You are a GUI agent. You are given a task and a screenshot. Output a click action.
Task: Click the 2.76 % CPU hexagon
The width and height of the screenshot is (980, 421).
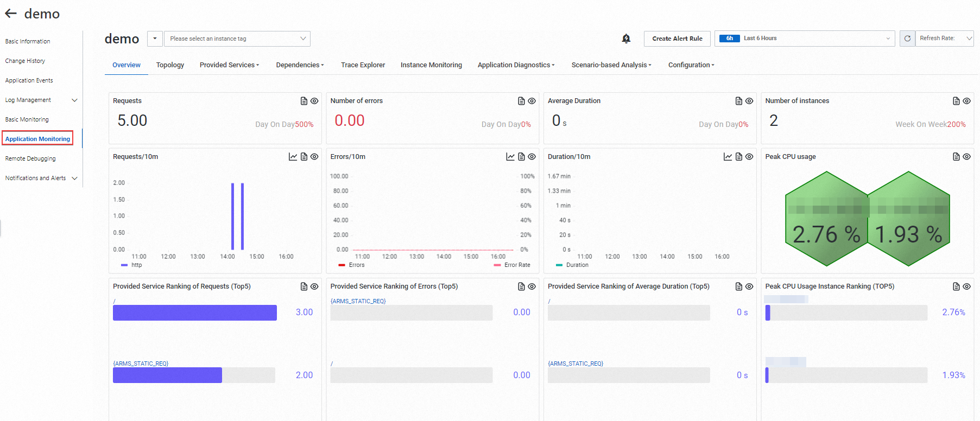[826, 220]
